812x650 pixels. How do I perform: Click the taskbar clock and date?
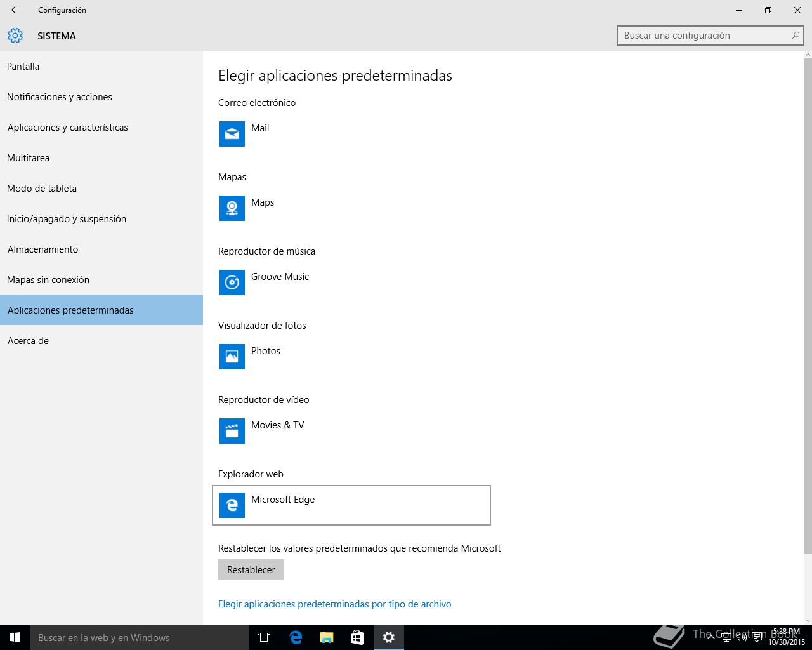[x=787, y=637]
